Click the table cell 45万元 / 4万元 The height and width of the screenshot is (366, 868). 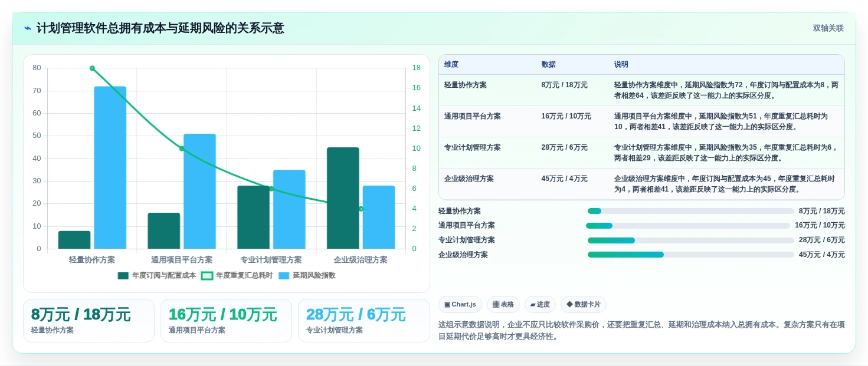564,179
